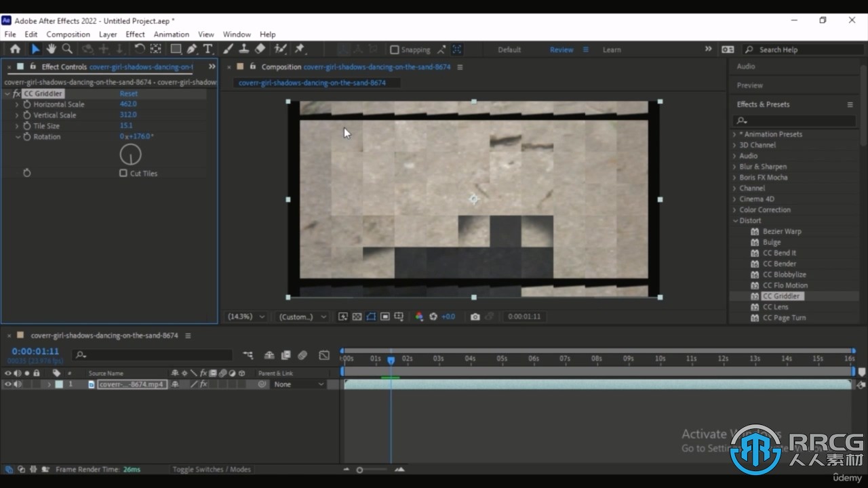Select the Pen tool

point(192,49)
